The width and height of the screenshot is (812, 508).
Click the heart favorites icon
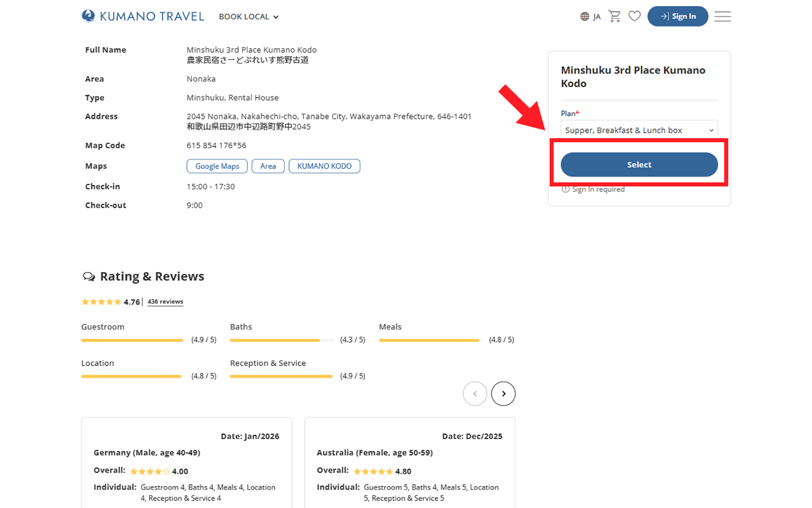pyautogui.click(x=634, y=16)
